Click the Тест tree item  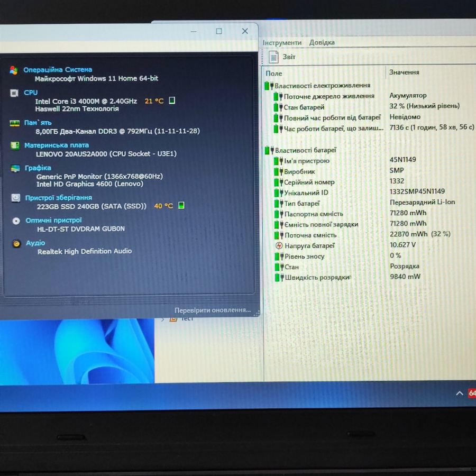(187, 319)
